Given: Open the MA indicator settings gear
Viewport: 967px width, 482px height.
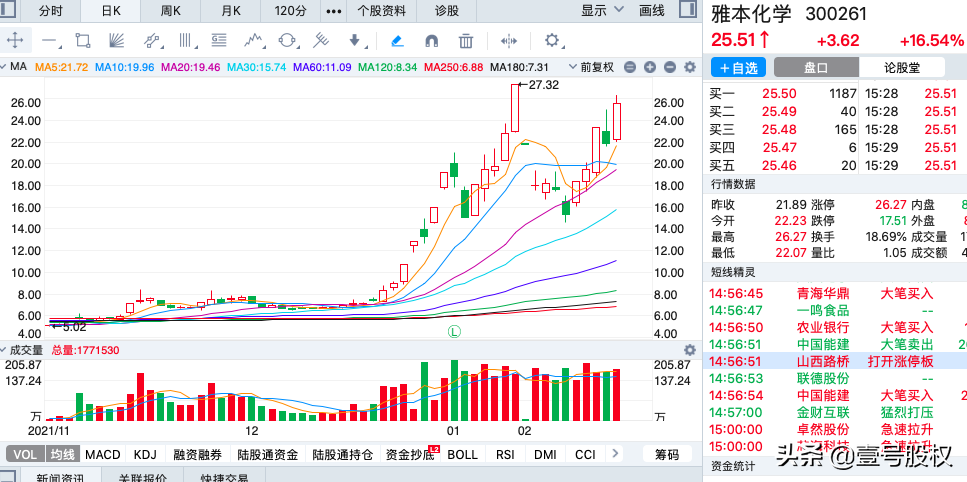Looking at the screenshot, I should click(689, 67).
